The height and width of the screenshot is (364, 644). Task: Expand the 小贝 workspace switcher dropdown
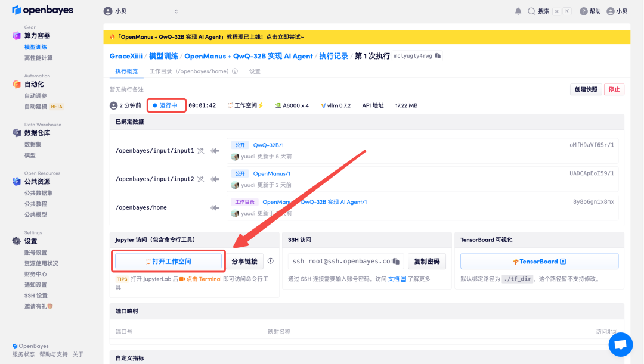point(176,11)
